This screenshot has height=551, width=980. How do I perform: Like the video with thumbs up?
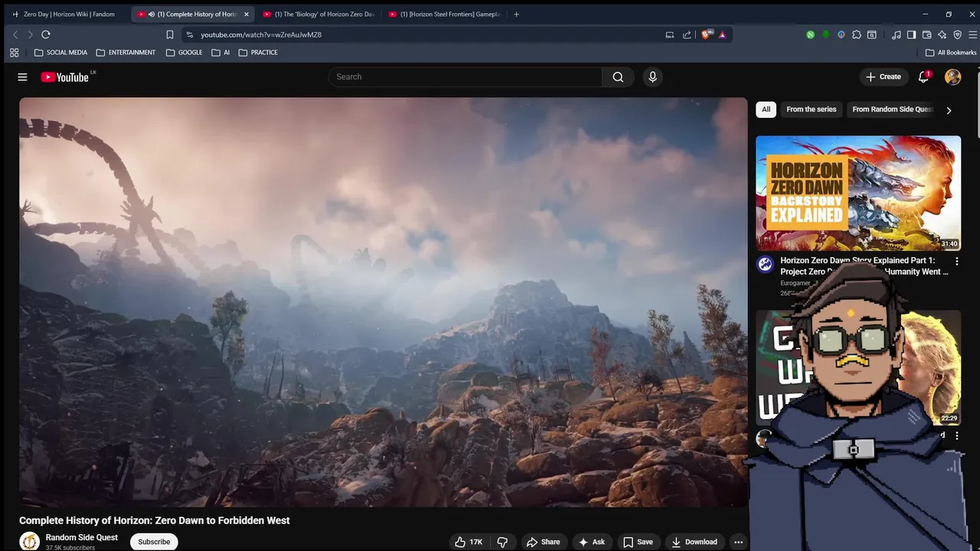(468, 542)
